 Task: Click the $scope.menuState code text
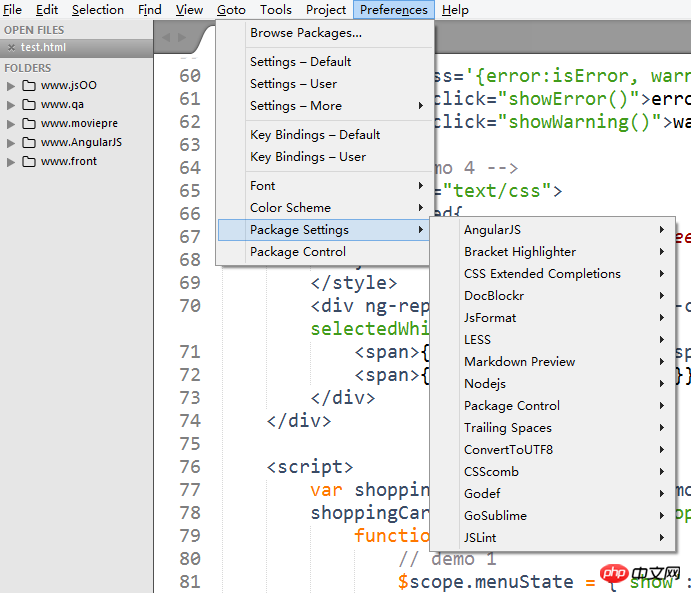[485, 582]
